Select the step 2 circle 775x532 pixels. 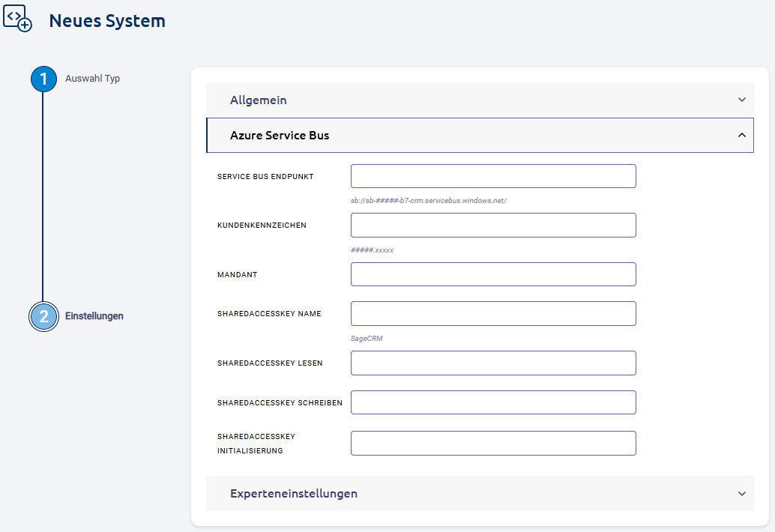coord(43,316)
